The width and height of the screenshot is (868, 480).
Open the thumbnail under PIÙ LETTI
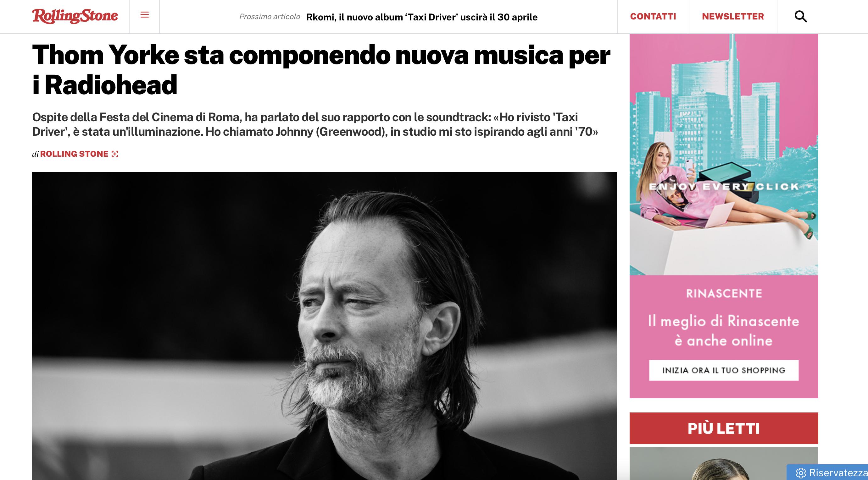(724, 463)
